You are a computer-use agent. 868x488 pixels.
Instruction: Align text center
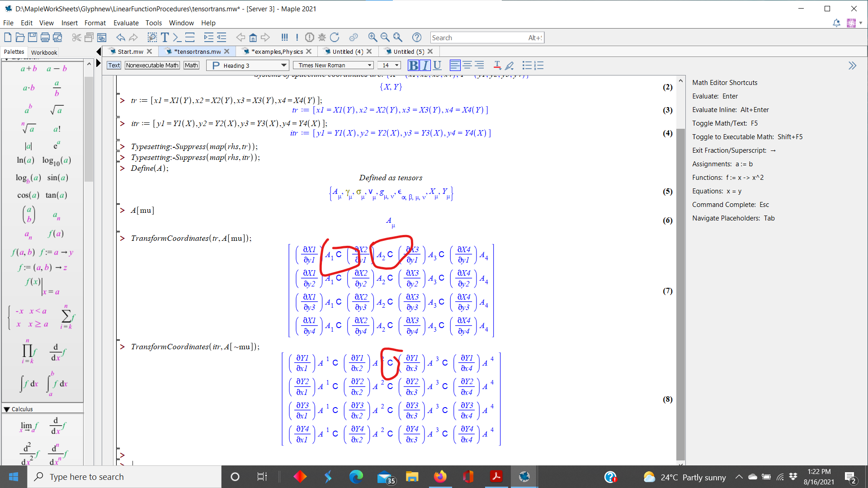[467, 66]
